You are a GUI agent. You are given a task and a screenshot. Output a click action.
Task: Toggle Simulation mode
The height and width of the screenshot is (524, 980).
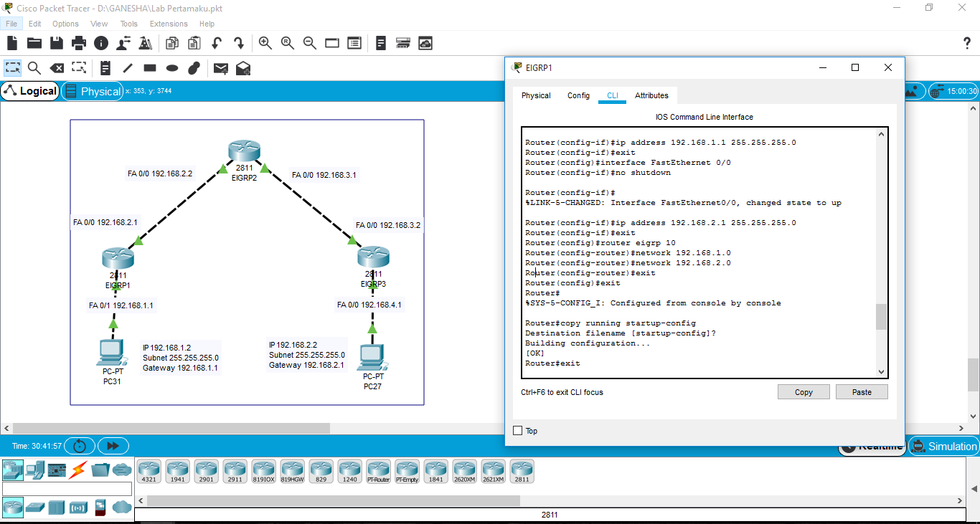tap(943, 446)
